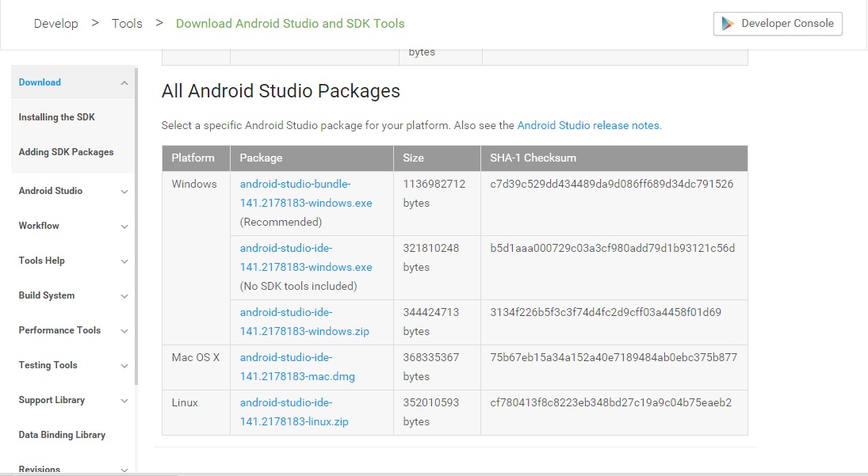This screenshot has height=476, width=868.
Task: Open the Installing the SDK page
Action: pyautogui.click(x=56, y=116)
